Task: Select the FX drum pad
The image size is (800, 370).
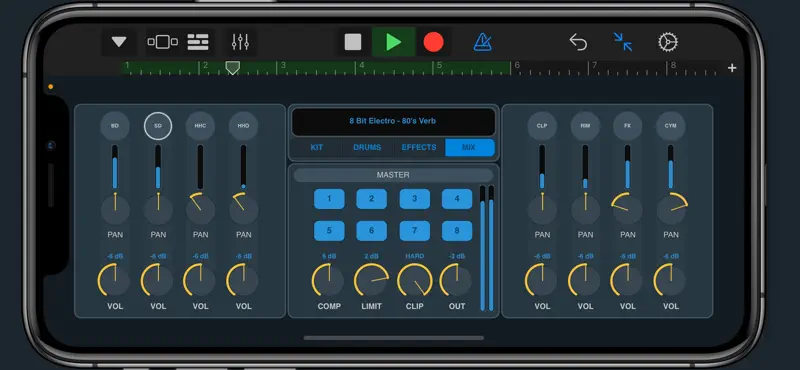Action: (x=628, y=126)
